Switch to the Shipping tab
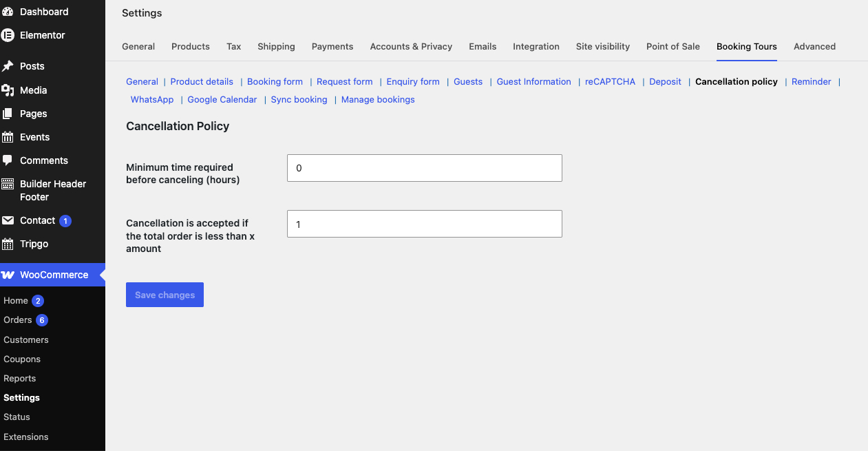This screenshot has width=868, height=451. [276, 46]
